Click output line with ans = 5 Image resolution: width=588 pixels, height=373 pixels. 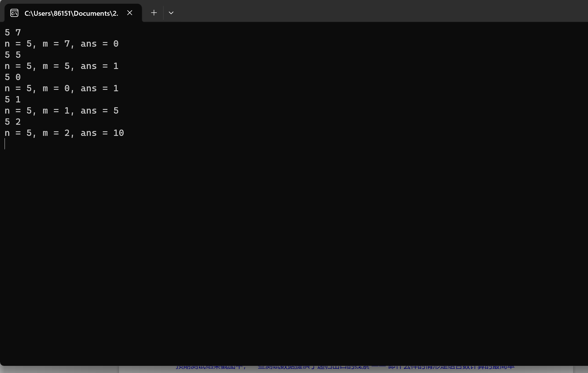62,111
